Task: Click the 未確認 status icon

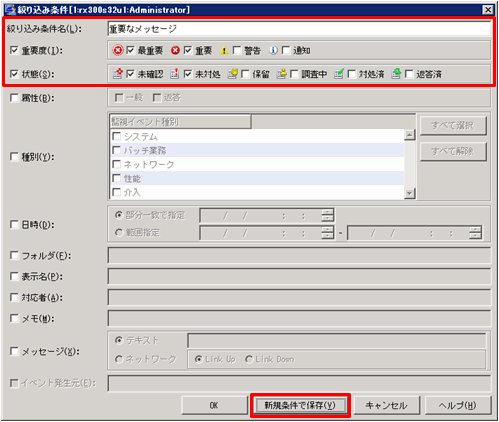Action: coord(117,74)
